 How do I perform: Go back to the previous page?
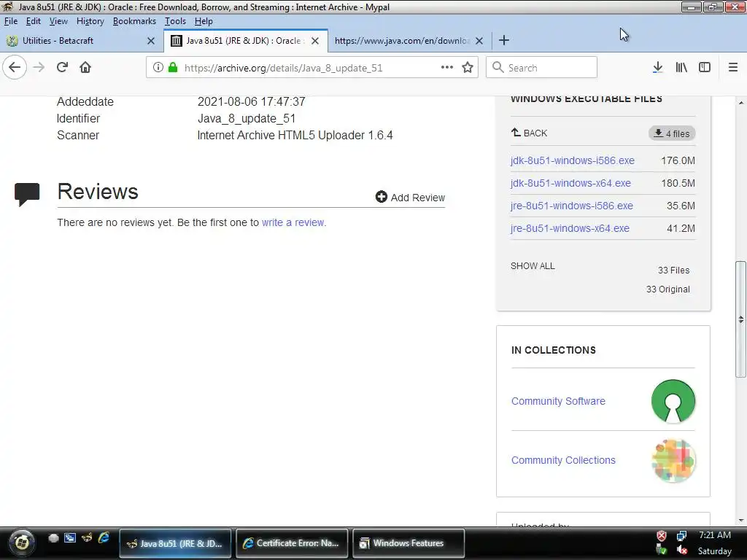click(15, 67)
